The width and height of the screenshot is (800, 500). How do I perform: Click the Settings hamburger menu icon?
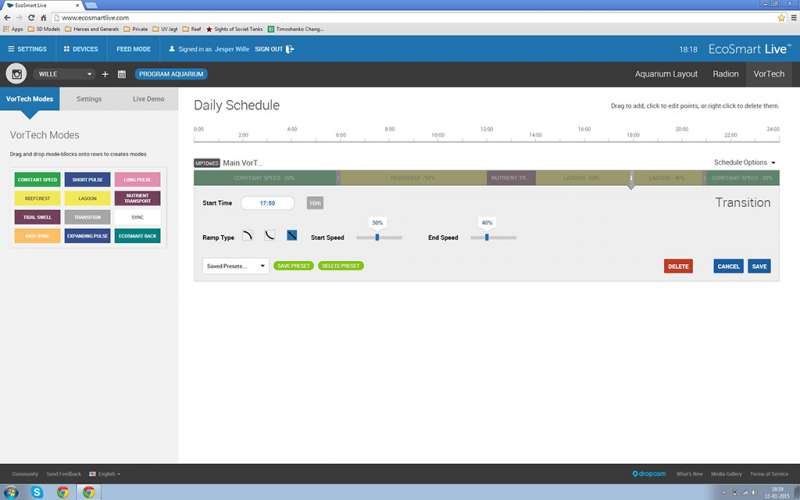tap(12, 48)
